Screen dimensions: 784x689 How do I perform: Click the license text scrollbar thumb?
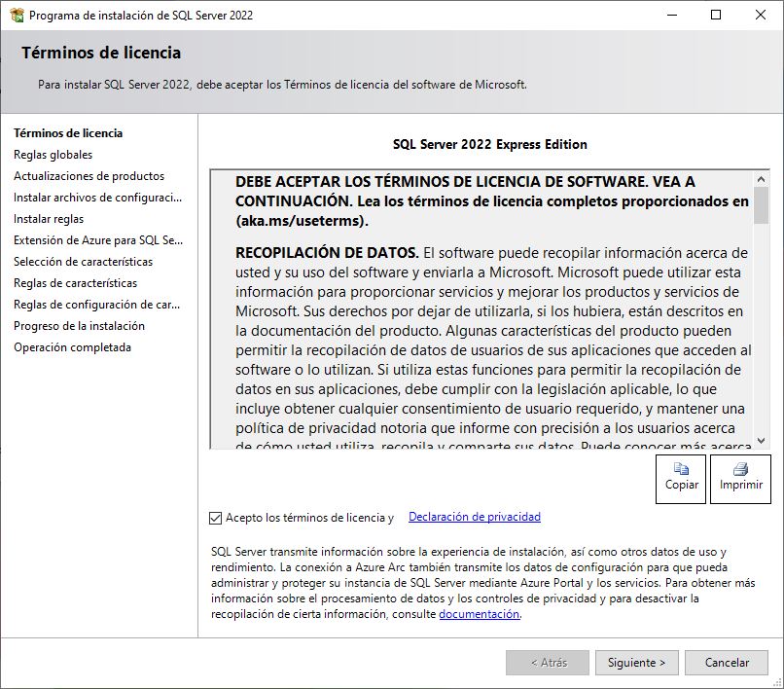[761, 205]
